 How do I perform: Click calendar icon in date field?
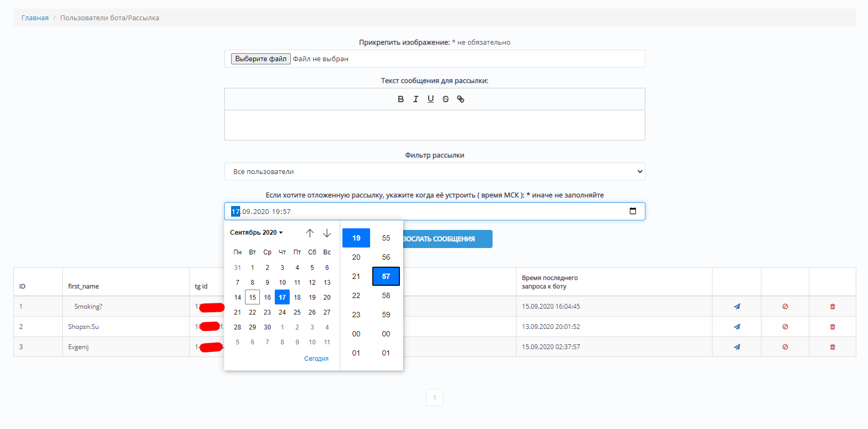633,211
